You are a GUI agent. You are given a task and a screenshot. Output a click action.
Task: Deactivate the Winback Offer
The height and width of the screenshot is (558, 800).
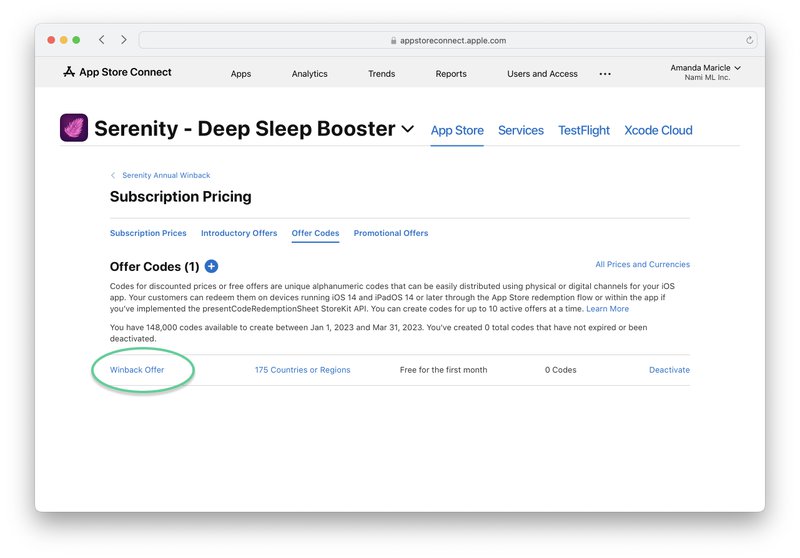point(669,370)
